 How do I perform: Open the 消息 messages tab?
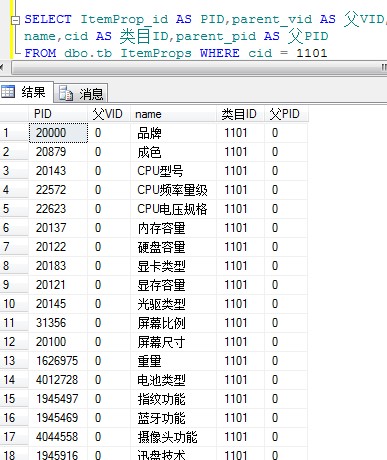(x=81, y=93)
